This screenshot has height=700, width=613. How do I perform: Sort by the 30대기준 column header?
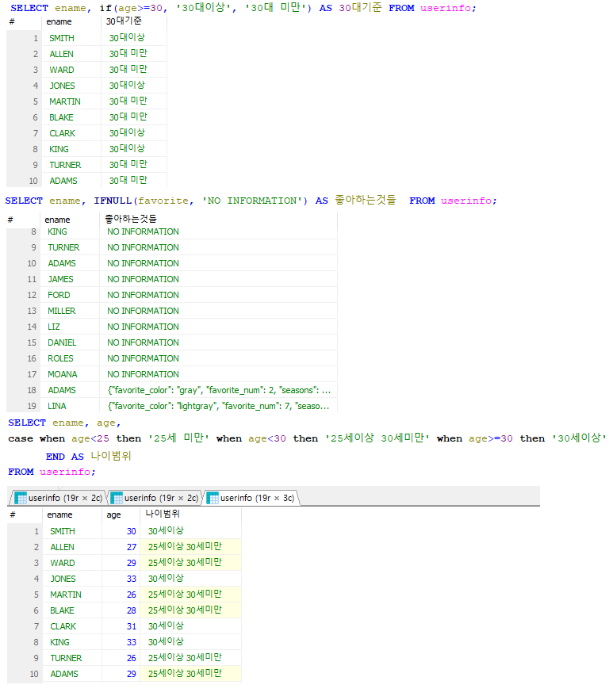coord(133,21)
